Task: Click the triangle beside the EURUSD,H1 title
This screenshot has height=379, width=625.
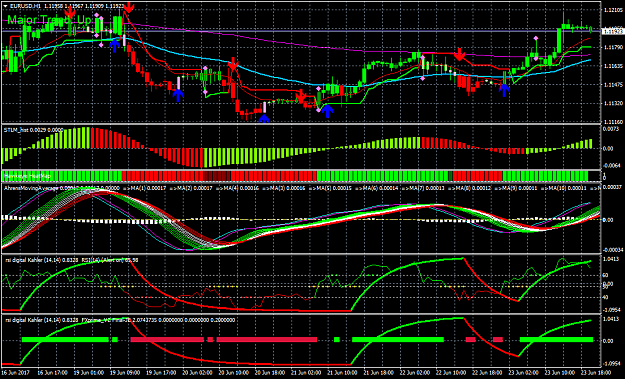Action: pos(5,6)
